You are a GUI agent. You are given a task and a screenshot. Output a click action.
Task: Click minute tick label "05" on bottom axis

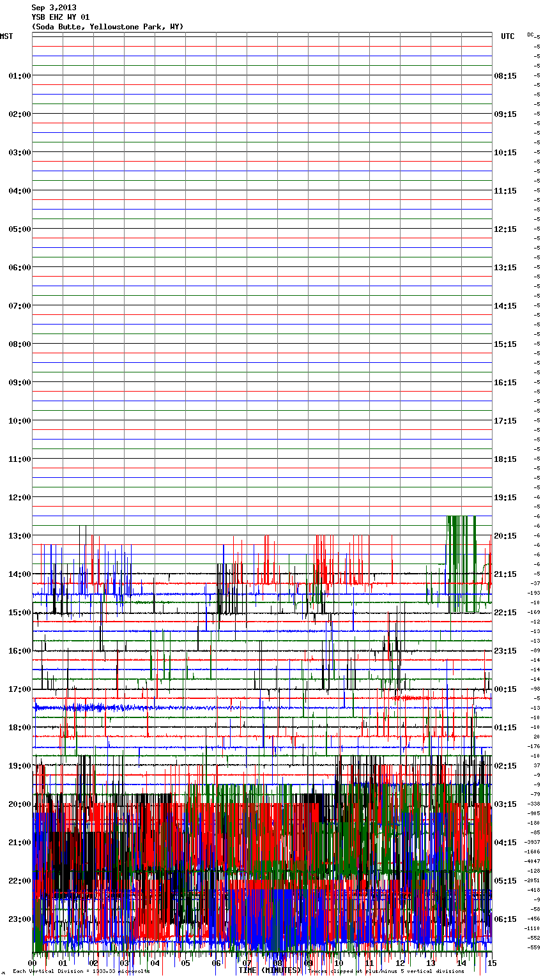pyautogui.click(x=186, y=963)
